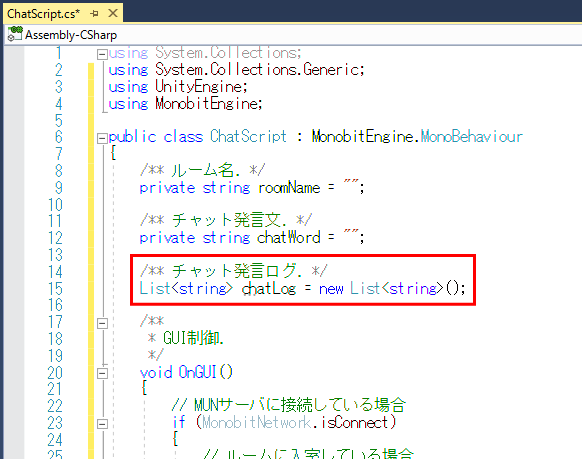Viewport: 582px width, 459px height.
Task: Click the using MonobitEngine line
Action: (x=185, y=104)
